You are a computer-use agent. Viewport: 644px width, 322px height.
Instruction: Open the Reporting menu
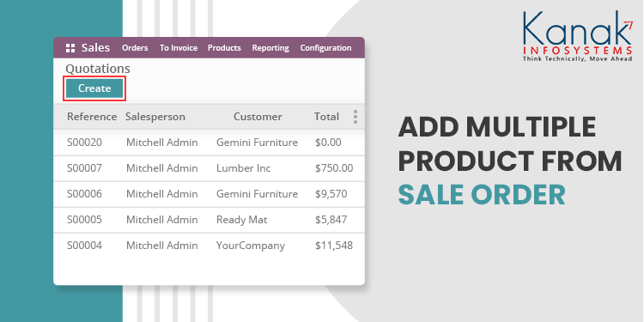[x=270, y=48]
